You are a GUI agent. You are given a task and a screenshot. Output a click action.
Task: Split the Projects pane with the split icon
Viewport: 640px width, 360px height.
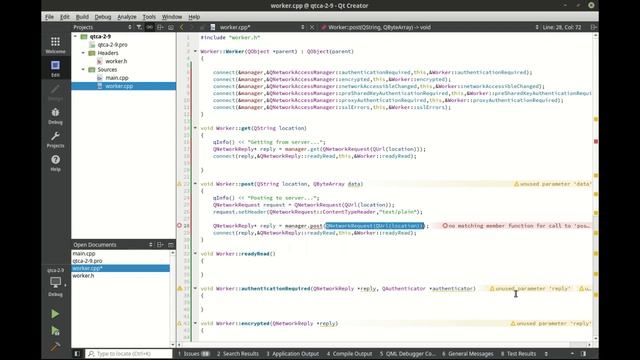click(160, 27)
